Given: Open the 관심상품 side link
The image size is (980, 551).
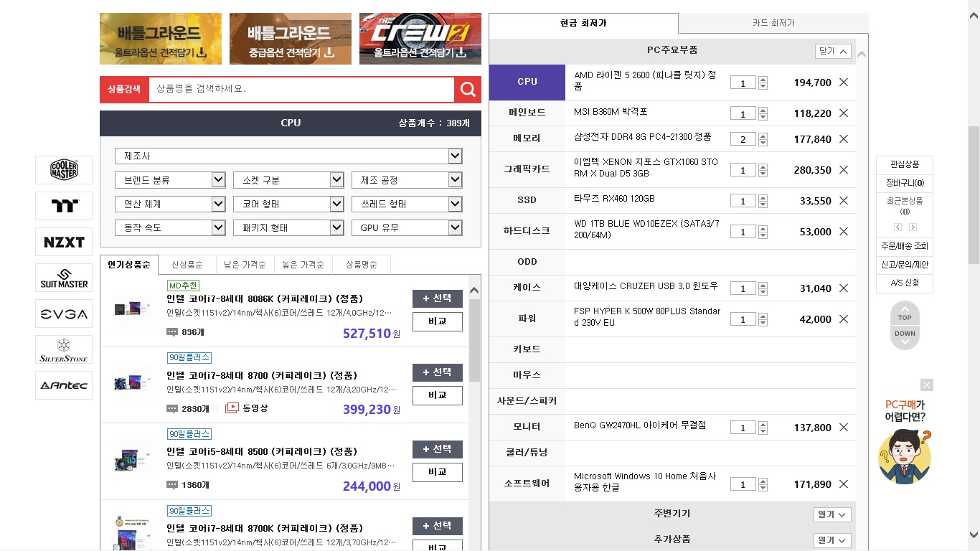Looking at the screenshot, I should pos(905,164).
